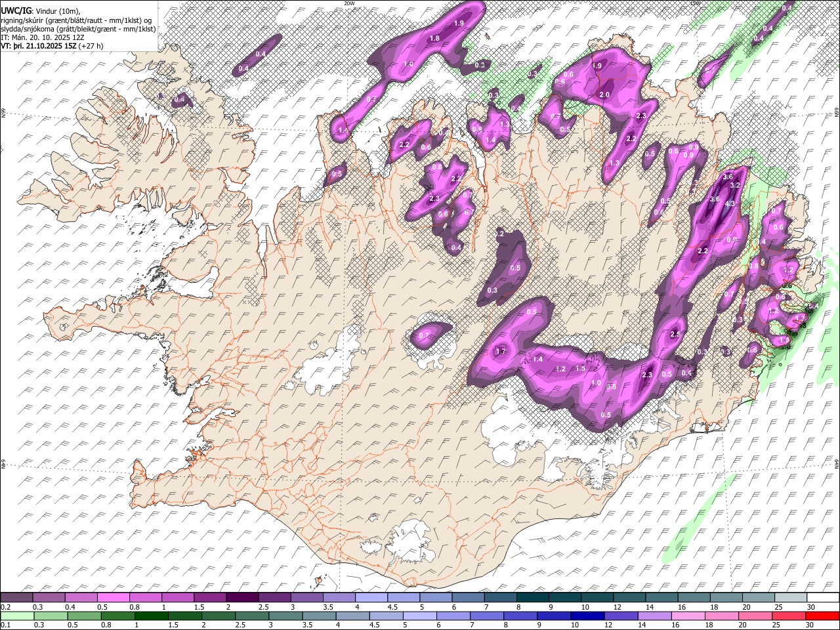Click the 1.8 precipitation value on map
The width and height of the screenshot is (840, 630).
pos(434,39)
